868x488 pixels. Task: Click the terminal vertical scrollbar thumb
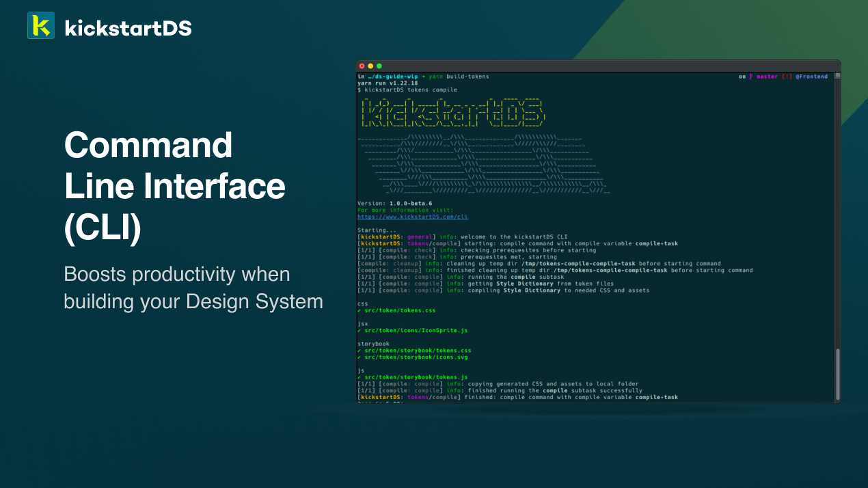(x=837, y=374)
